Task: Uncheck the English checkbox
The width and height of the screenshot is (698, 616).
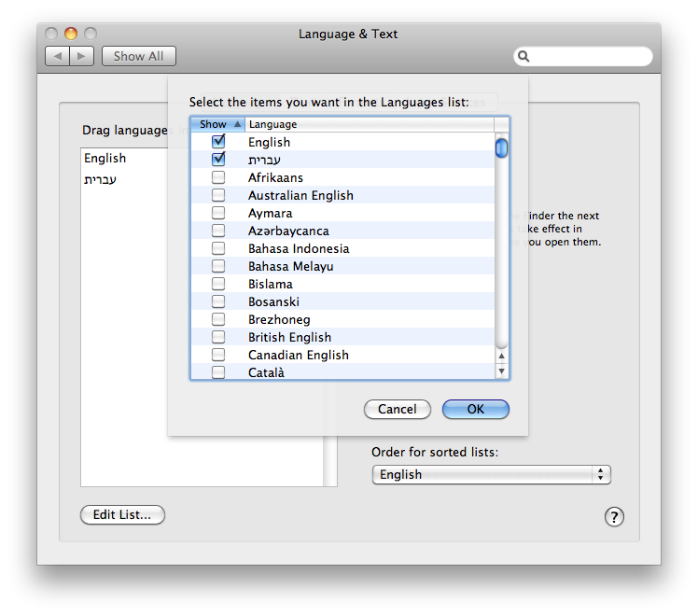Action: (218, 142)
